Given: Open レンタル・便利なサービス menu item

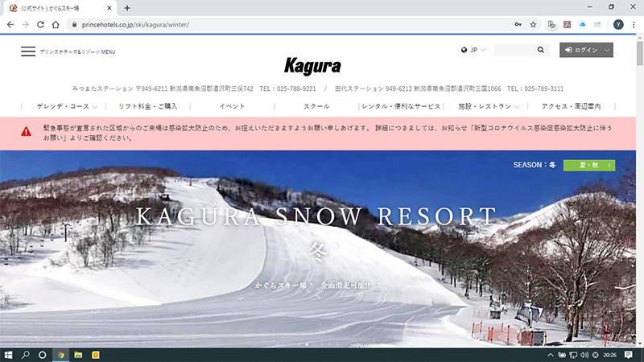Looking at the screenshot, I should tap(401, 106).
